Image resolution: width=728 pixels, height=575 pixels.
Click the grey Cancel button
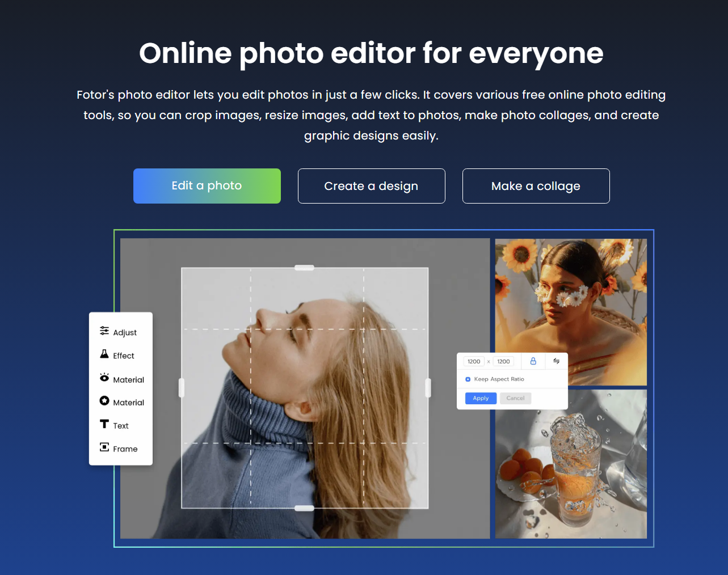(x=516, y=398)
